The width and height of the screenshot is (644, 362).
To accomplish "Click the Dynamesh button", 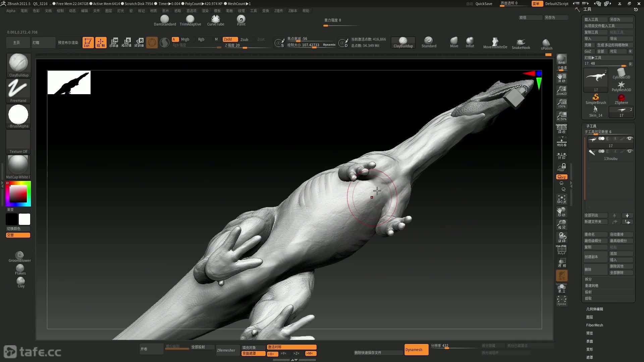I will pyautogui.click(x=416, y=350).
